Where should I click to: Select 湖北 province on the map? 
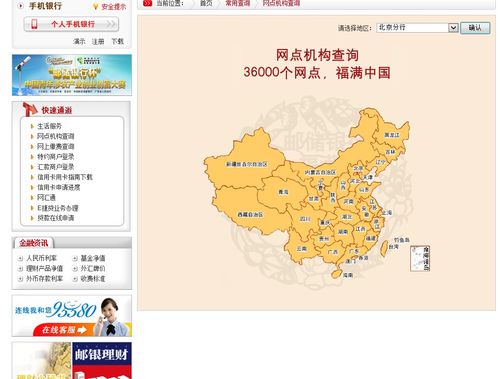click(347, 217)
